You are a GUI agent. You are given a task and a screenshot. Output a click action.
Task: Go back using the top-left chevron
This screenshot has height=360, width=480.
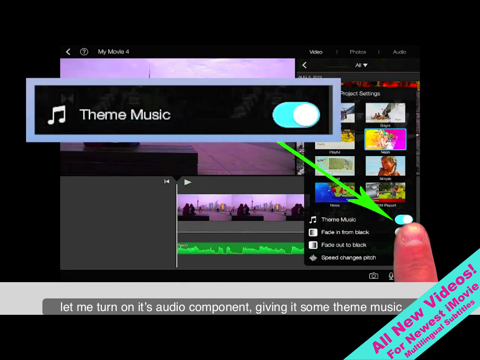click(68, 52)
